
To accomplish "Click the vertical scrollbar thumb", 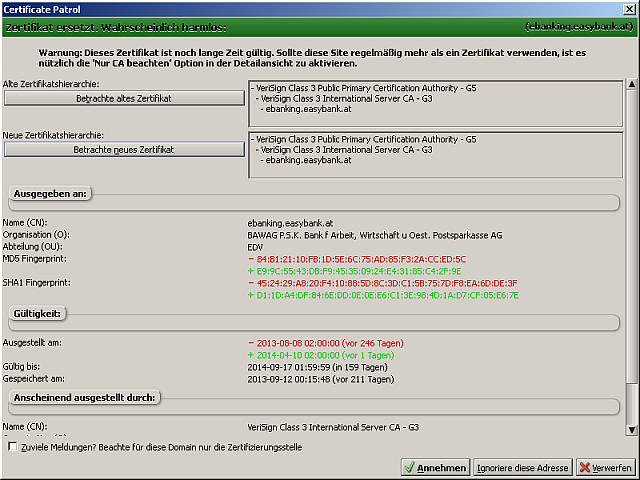I will [631, 235].
